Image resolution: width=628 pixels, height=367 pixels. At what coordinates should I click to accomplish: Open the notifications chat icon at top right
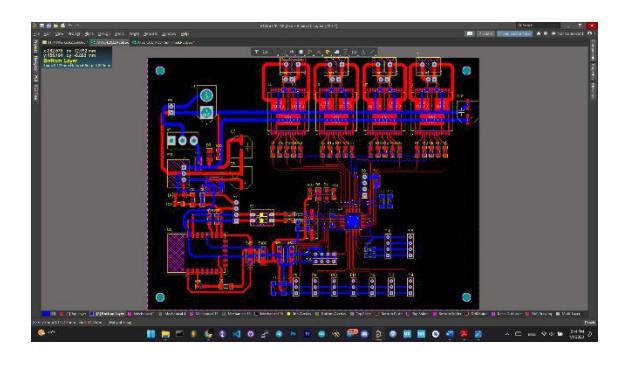tap(469, 34)
